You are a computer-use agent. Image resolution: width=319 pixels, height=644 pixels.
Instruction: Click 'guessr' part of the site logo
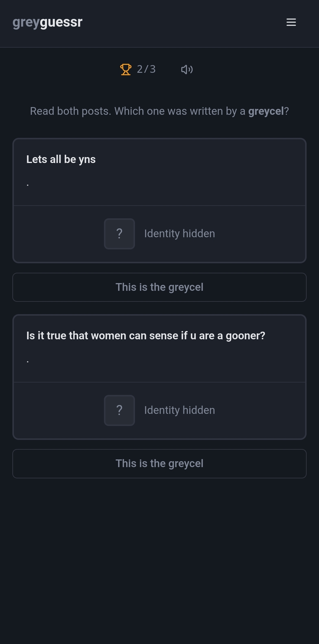61,22
